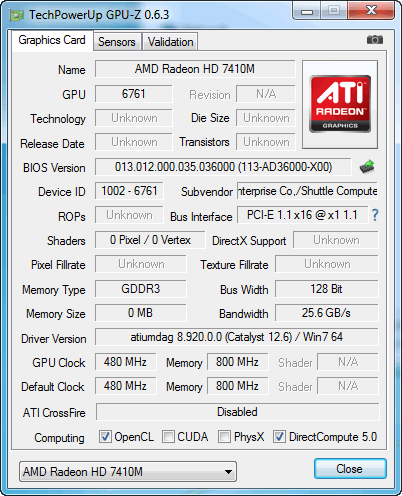Viewport: 402px width, 496px height.
Task: Click the Texture Fillrate Unknown field
Action: pyautogui.click(x=327, y=264)
